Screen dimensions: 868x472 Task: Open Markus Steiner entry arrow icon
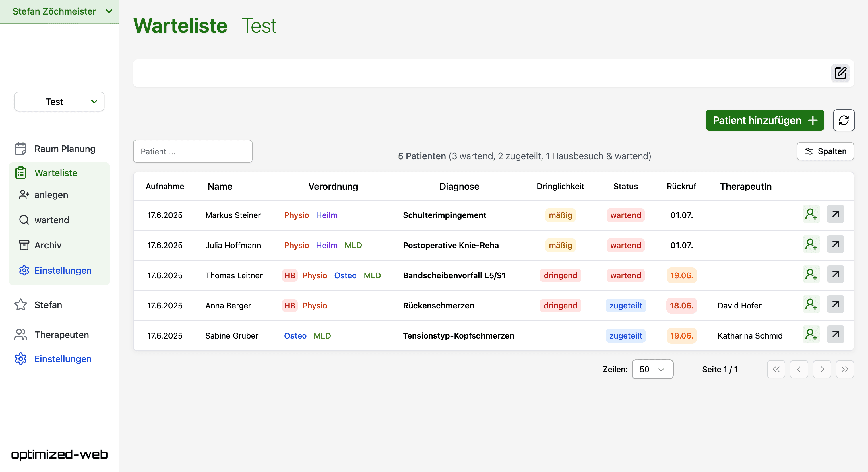(x=835, y=214)
